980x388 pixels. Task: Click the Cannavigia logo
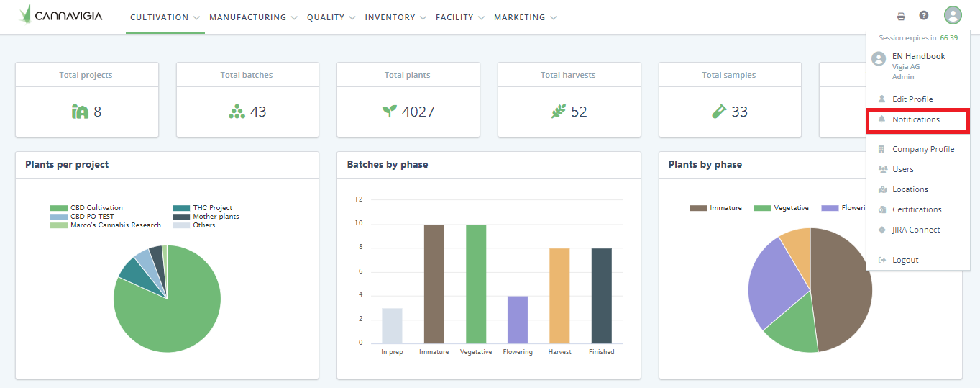[61, 15]
